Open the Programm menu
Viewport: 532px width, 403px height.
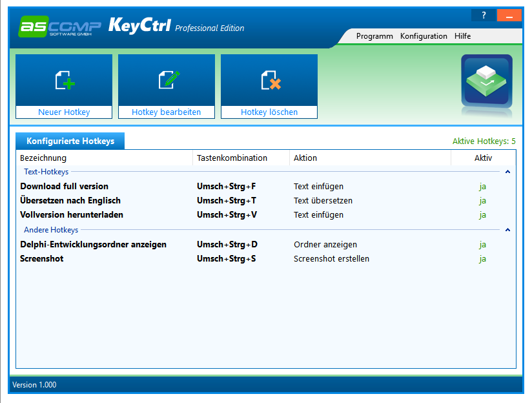coord(374,36)
